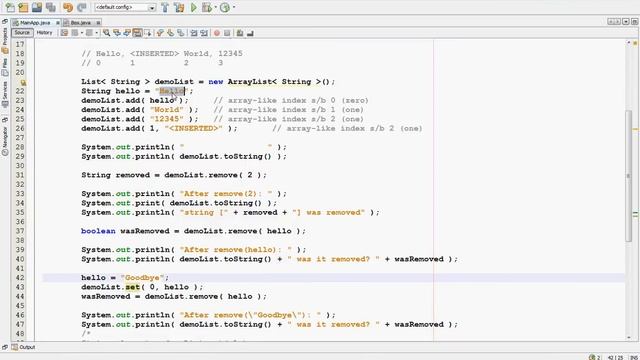Switch to the Box.java editor tab
Viewport: 640px width, 360px height.
pyautogui.click(x=80, y=23)
